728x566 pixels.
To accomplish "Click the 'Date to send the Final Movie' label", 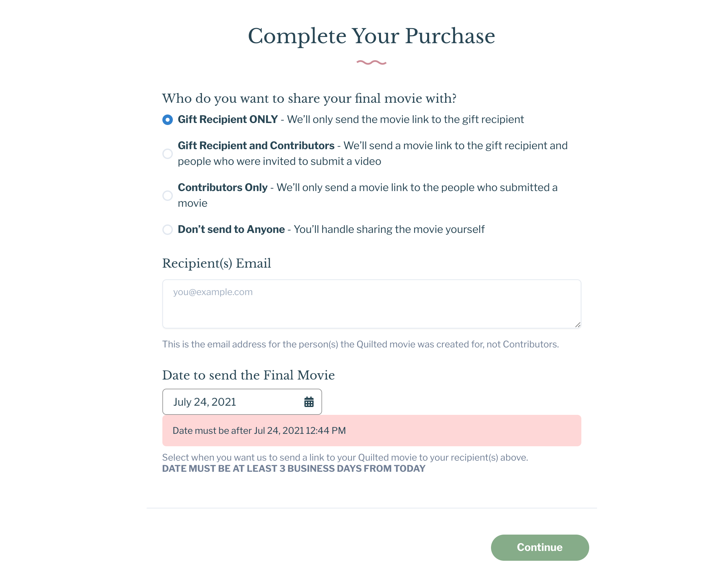I will tap(248, 375).
